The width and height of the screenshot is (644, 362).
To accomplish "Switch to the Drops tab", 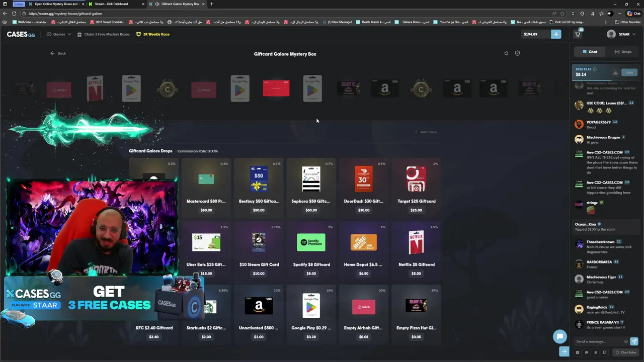I will click(623, 52).
